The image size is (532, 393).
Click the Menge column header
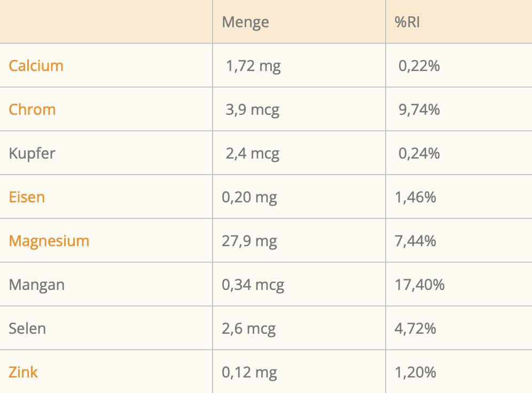pos(246,22)
